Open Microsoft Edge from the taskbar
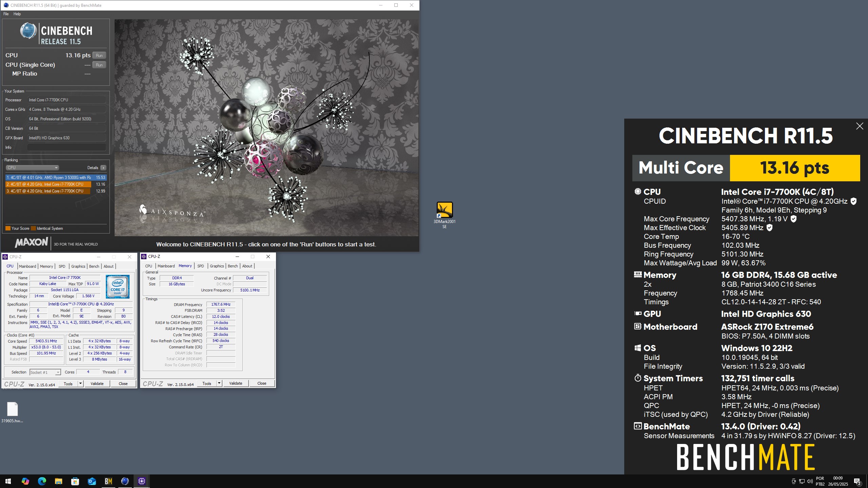The width and height of the screenshot is (868, 488). pyautogui.click(x=42, y=481)
